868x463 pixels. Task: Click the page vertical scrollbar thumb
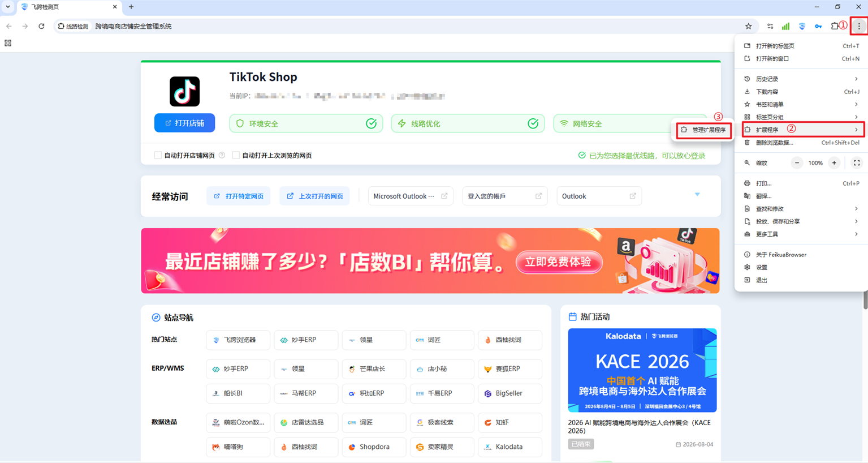pyautogui.click(x=865, y=299)
